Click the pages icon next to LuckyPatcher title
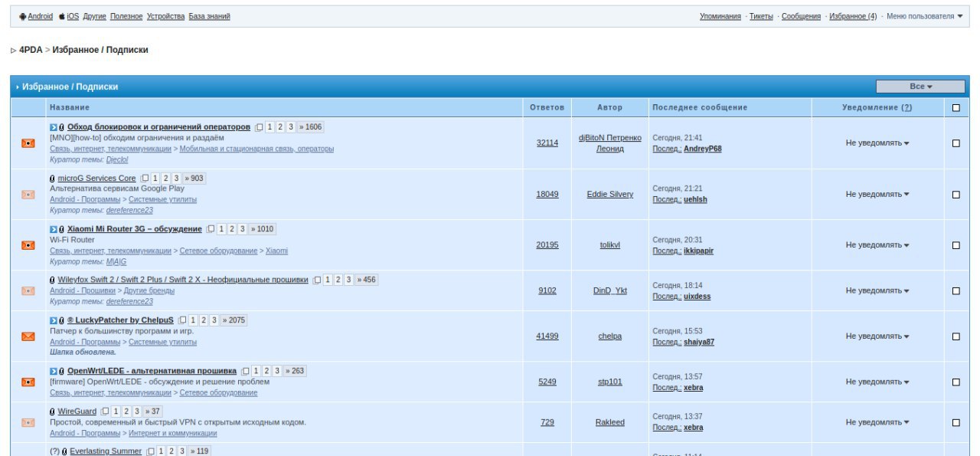This screenshot has height=456, width=980. tap(183, 320)
